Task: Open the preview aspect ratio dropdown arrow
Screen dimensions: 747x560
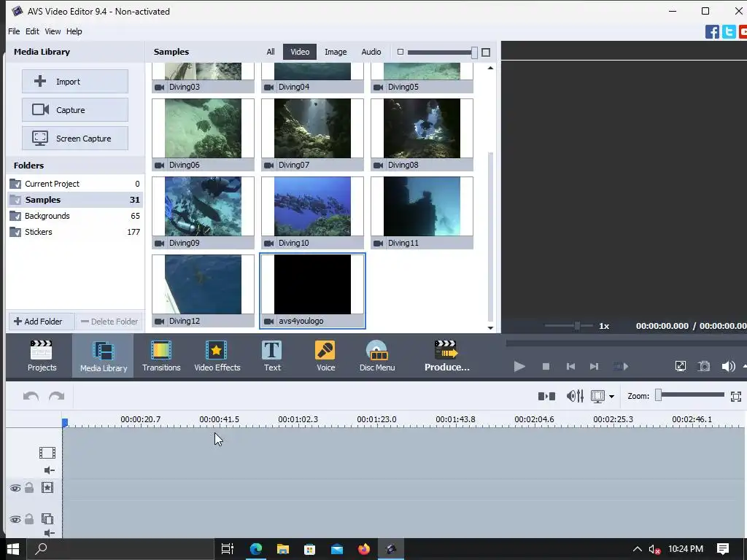Action: pos(612,396)
